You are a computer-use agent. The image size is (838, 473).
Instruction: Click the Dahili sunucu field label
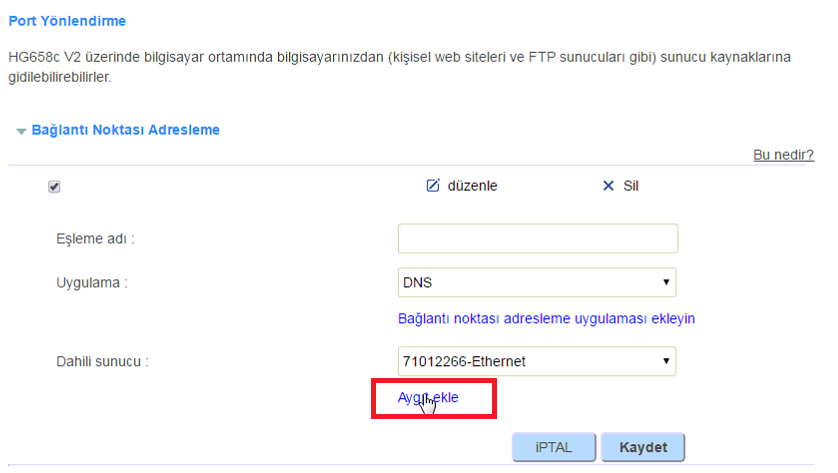pyautogui.click(x=103, y=361)
